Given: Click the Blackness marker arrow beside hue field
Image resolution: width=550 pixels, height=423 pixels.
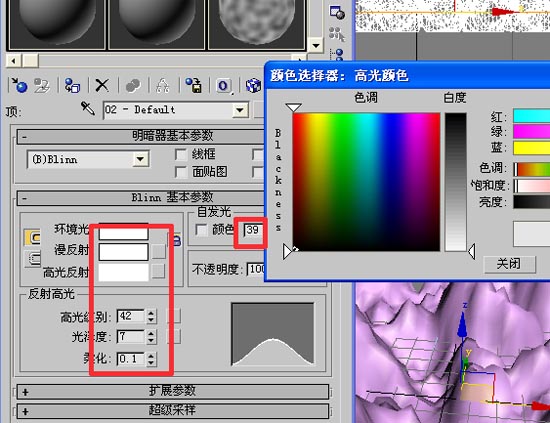Looking at the screenshot, I should [x=287, y=251].
